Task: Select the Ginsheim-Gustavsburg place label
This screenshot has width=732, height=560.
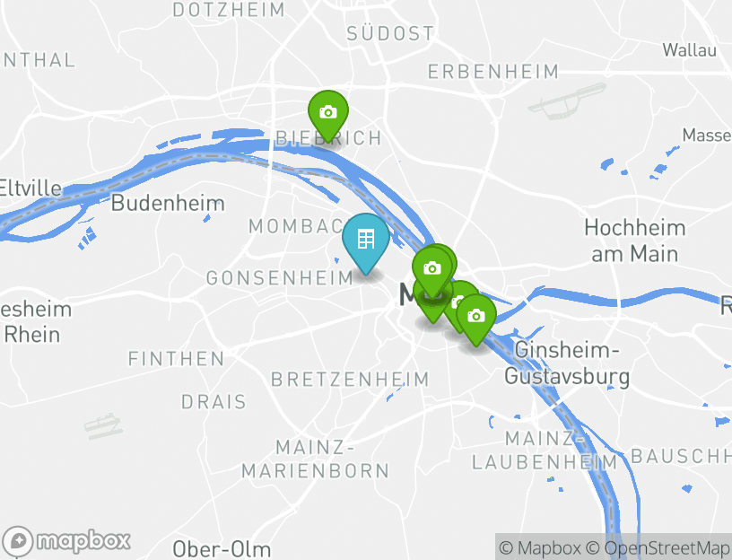Action: pos(567,363)
